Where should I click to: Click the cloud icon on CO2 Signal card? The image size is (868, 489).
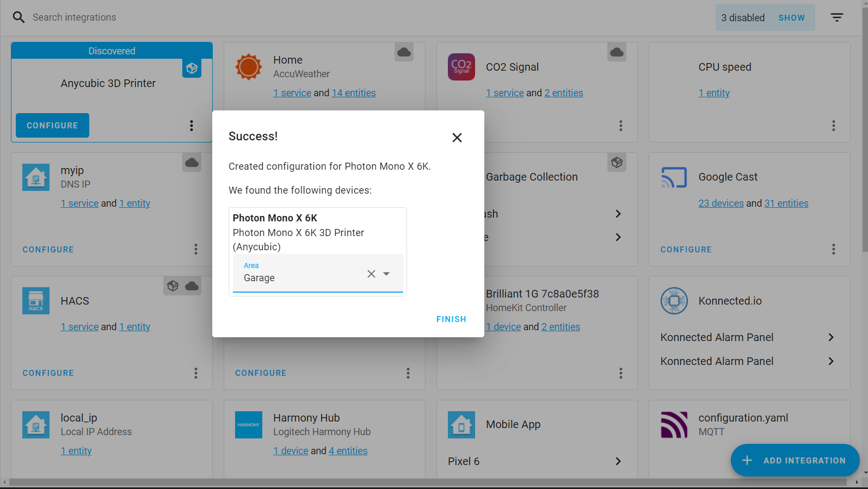click(617, 52)
